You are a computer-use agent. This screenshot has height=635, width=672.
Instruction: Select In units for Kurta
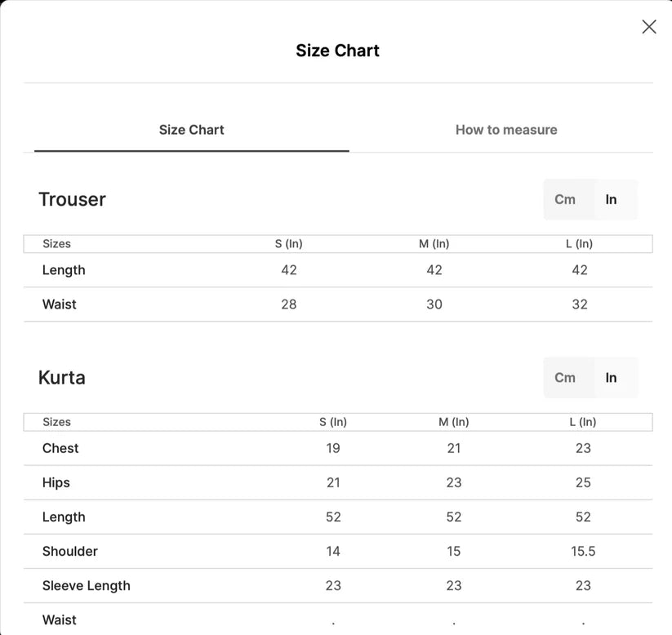tap(611, 377)
